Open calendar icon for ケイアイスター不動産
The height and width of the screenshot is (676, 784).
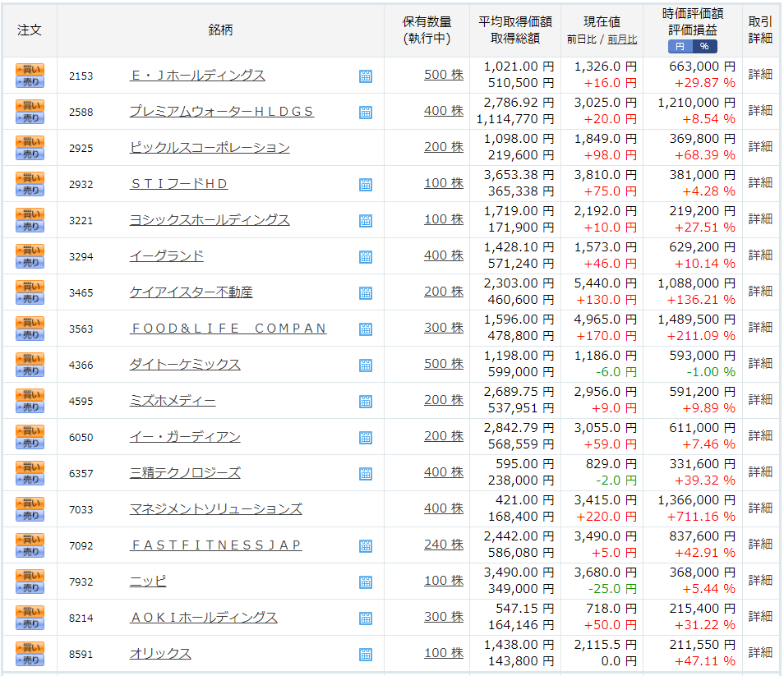tap(366, 293)
